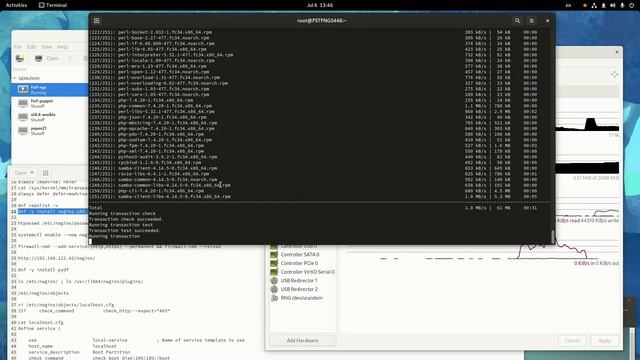
Task: Click the Open VM console toolbar button
Action: coord(47,59)
